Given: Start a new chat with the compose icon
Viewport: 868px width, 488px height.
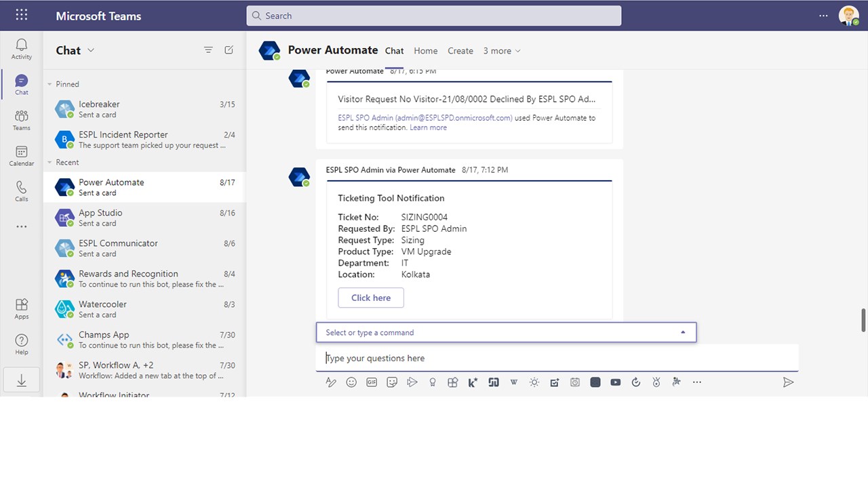Looking at the screenshot, I should coord(229,50).
